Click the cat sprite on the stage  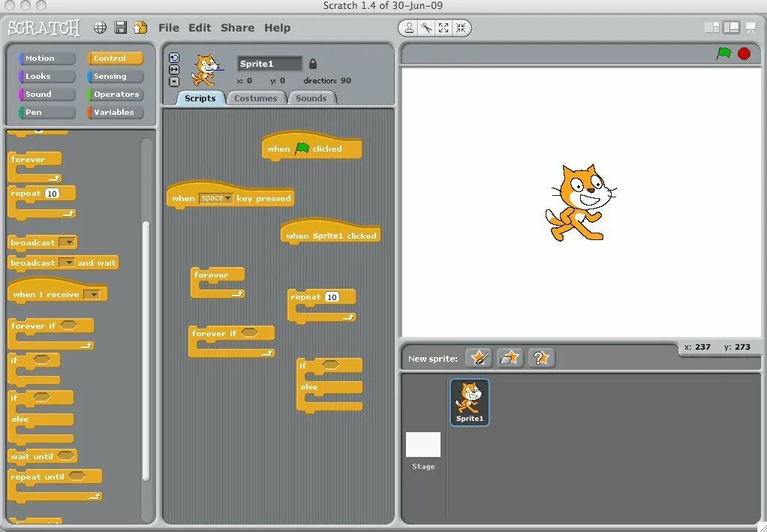point(579,203)
